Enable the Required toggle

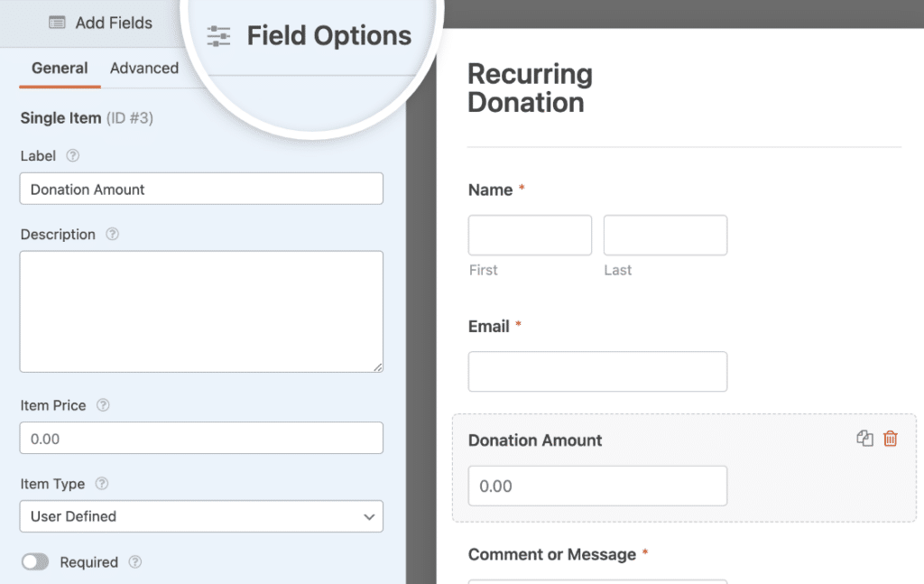point(35,561)
